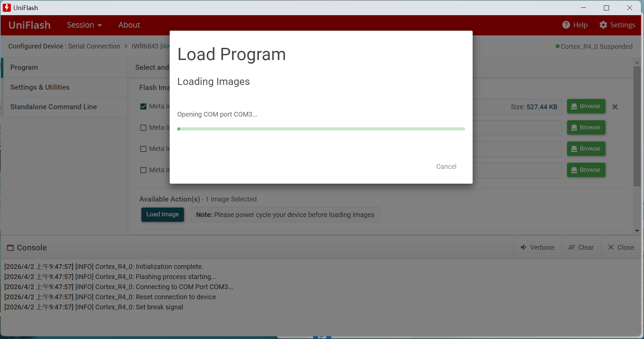This screenshot has height=339, width=644.
Task: Open Settings via the gear icon
Action: pyautogui.click(x=603, y=25)
